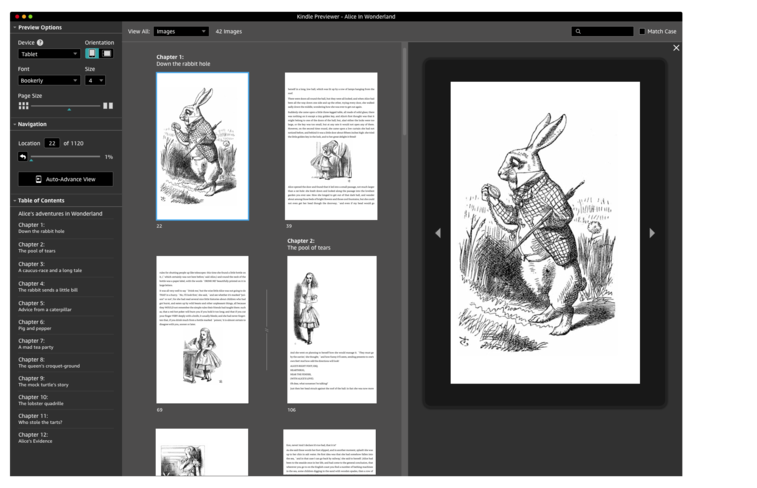
Task: Go to Chapter 11: Who stole the tarts?
Action: point(41,419)
